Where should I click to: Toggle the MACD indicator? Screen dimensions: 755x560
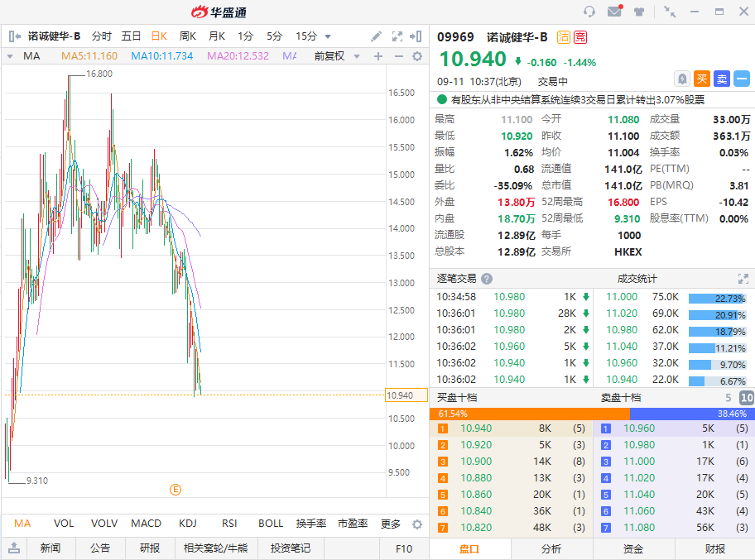coord(146,524)
